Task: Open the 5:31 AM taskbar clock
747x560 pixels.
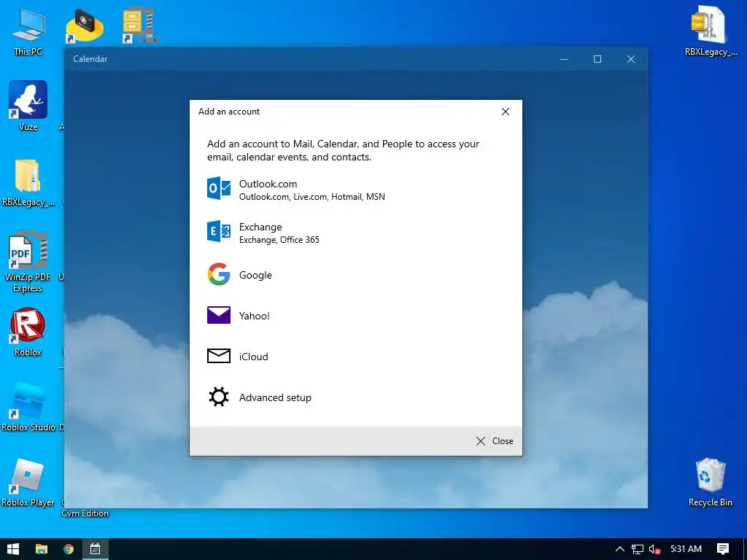Action: (686, 549)
